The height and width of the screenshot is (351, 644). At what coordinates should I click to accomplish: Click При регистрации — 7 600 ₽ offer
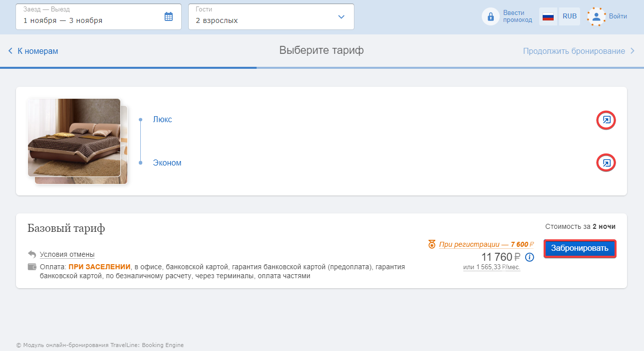[486, 244]
